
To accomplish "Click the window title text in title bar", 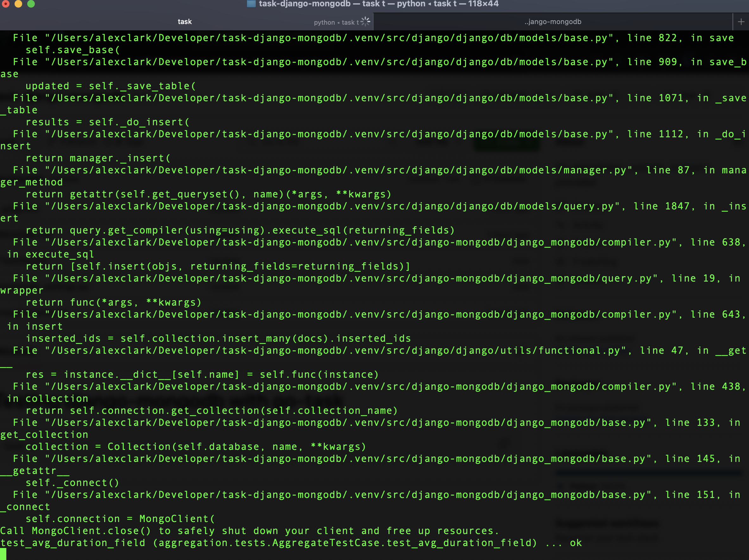I will (x=378, y=4).
